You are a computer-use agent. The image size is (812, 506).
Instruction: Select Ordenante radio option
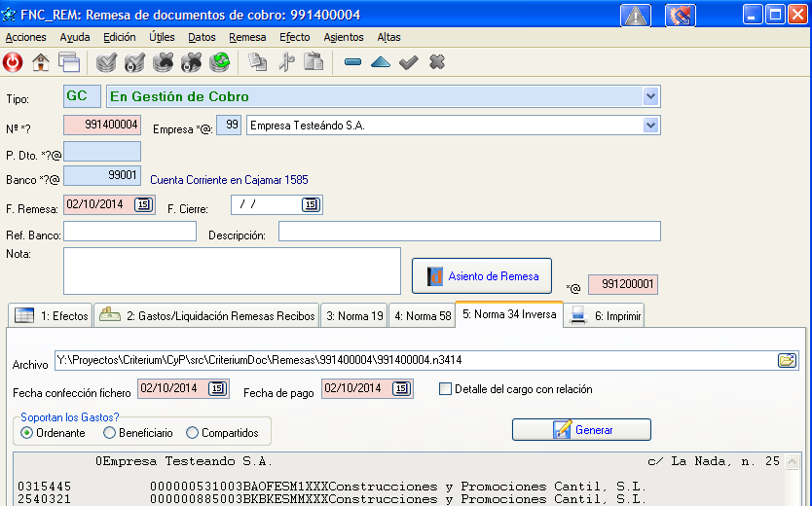point(26,433)
